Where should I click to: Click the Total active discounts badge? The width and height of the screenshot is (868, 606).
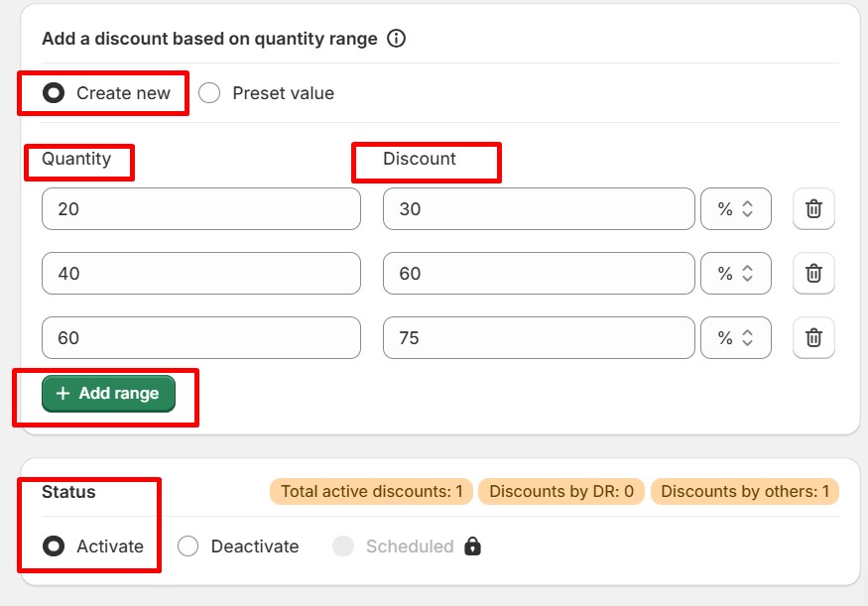click(371, 491)
